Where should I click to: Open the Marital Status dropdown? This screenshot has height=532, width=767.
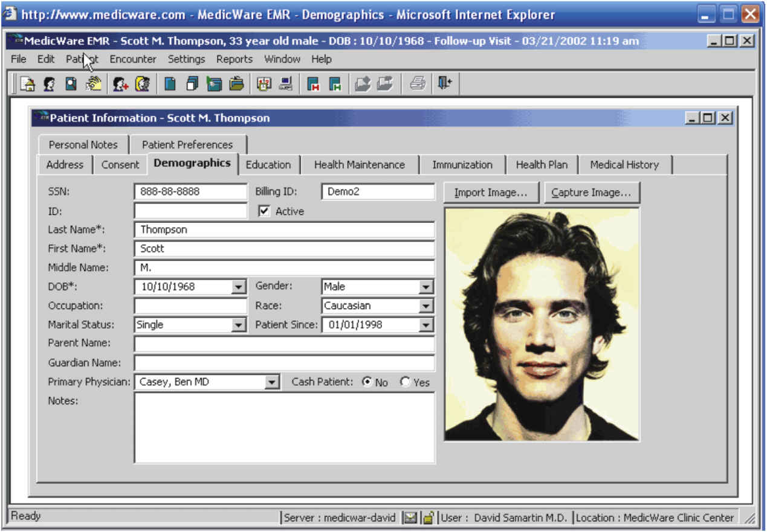coord(239,325)
